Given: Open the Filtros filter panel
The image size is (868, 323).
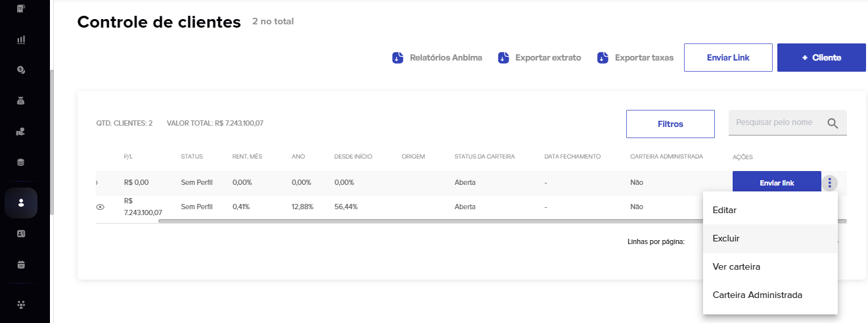Looking at the screenshot, I should 670,124.
